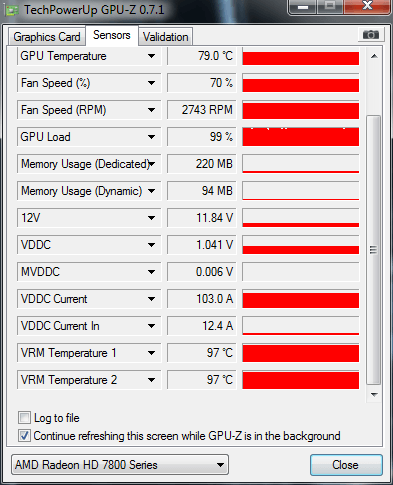The height and width of the screenshot is (485, 393).
Task: Click the scroll down arrow
Action: tap(374, 395)
